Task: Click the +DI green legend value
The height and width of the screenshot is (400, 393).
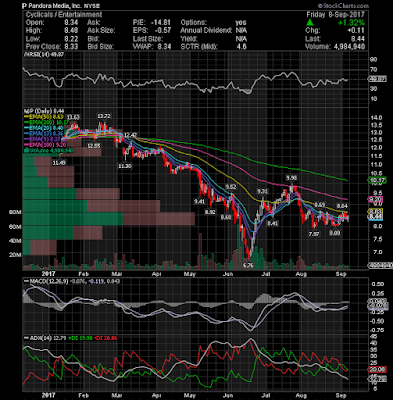Action: point(79,338)
